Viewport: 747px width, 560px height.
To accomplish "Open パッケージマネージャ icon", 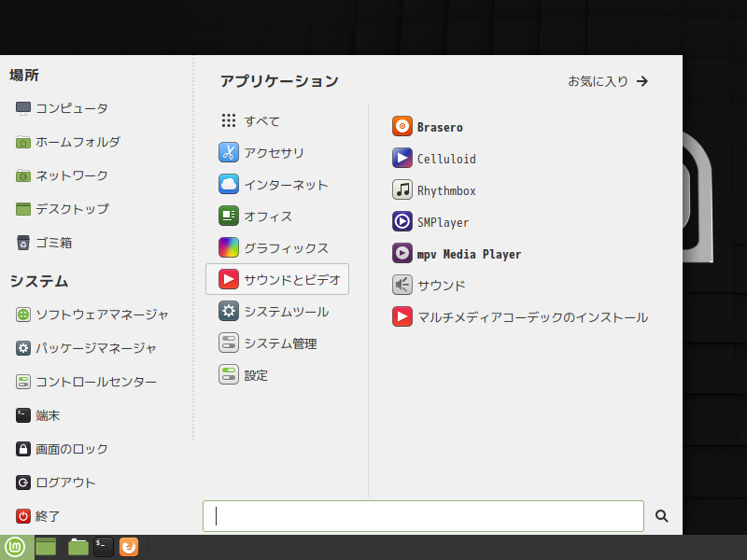I will coord(22,348).
